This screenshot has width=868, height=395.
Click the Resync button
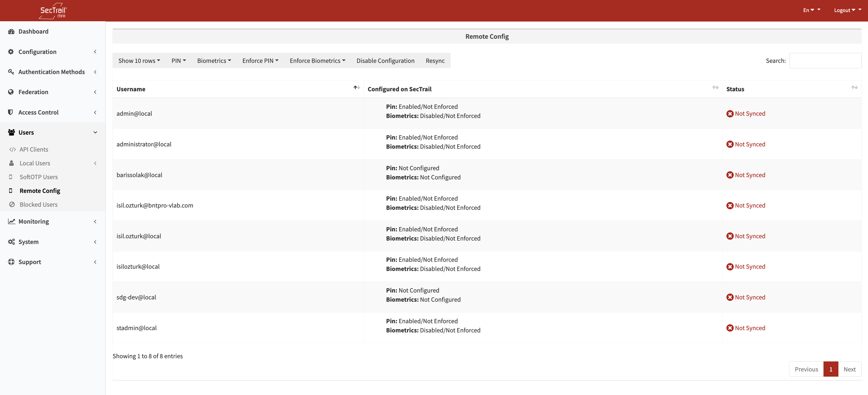click(x=435, y=61)
